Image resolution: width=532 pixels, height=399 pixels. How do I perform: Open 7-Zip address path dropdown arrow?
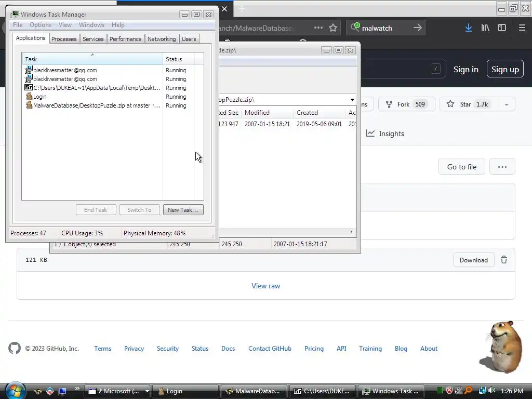352,100
